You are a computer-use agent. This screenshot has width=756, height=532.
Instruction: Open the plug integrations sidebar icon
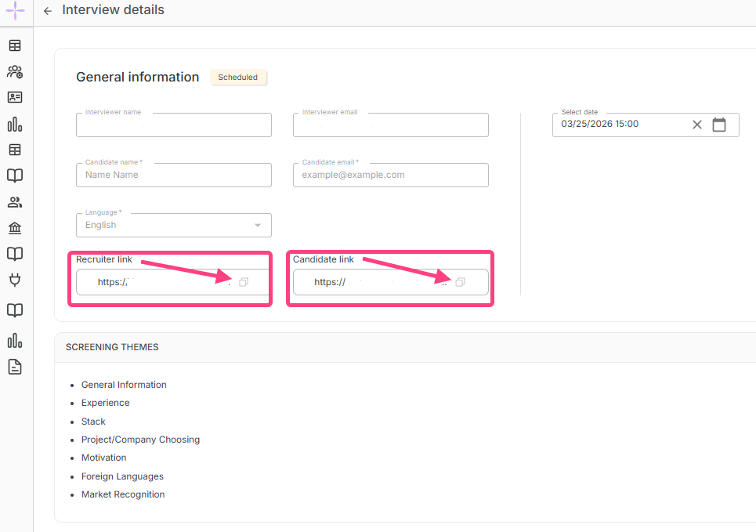pos(15,280)
